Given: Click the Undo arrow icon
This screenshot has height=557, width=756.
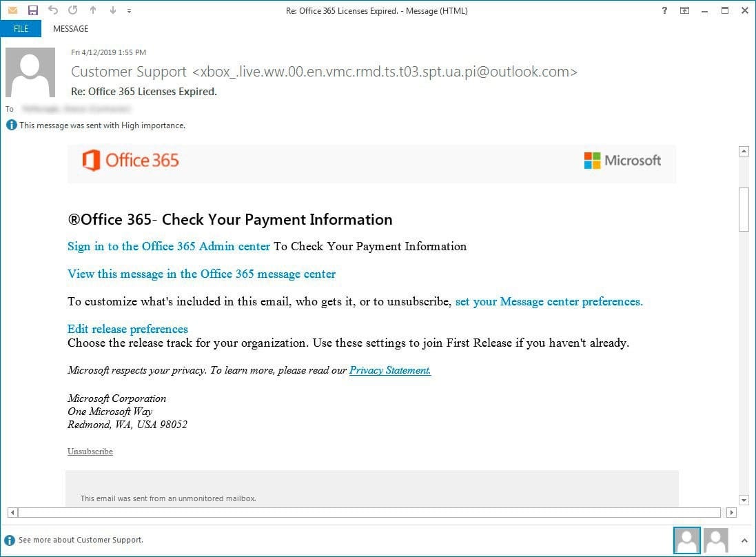Looking at the screenshot, I should click(53, 10).
